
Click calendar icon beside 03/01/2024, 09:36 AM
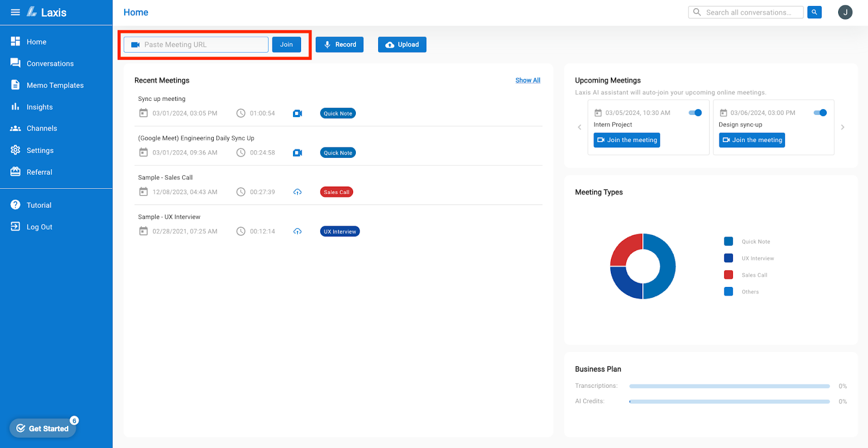pyautogui.click(x=143, y=153)
